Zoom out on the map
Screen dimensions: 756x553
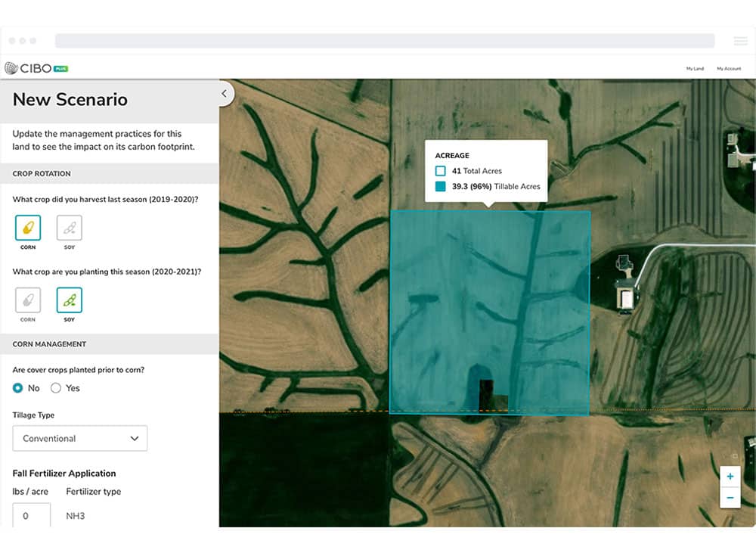coord(730,498)
